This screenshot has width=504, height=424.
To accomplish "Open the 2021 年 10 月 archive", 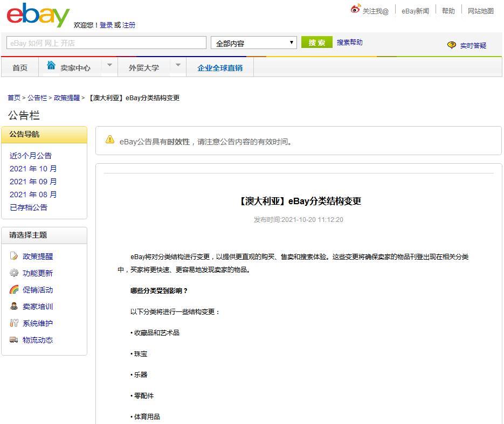I will click(x=33, y=169).
